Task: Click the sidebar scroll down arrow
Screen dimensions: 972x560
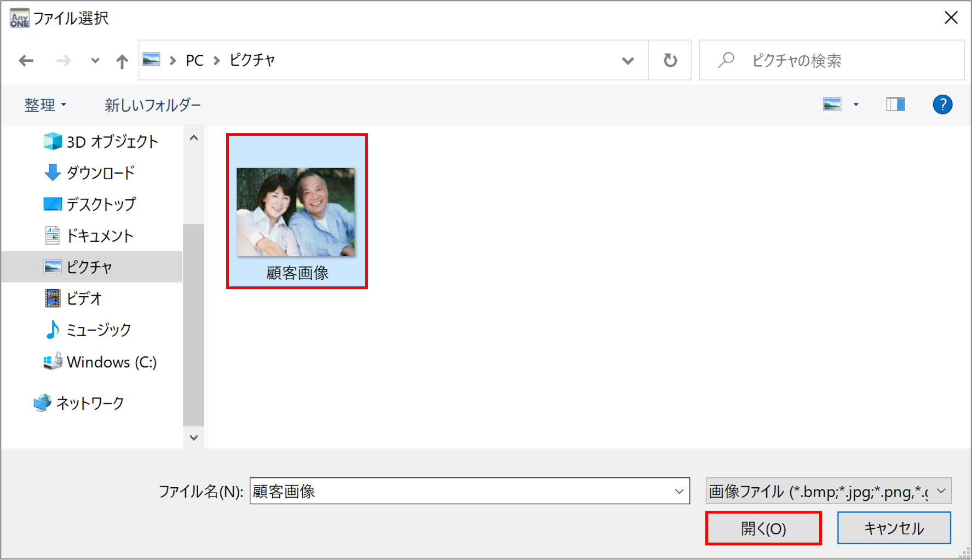Action: coord(194,437)
